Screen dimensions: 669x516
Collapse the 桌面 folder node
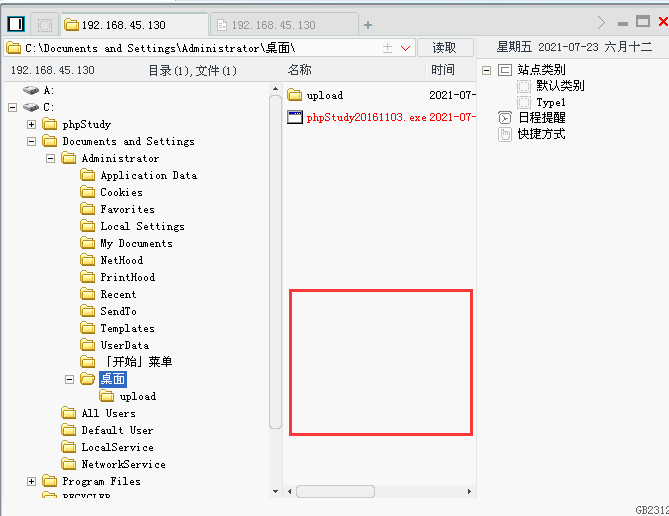[69, 379]
